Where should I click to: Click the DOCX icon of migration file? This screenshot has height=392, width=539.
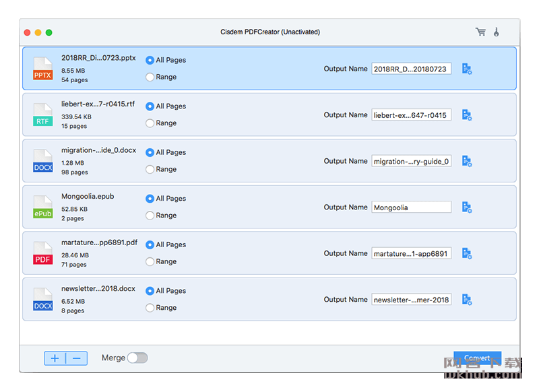tap(42, 161)
